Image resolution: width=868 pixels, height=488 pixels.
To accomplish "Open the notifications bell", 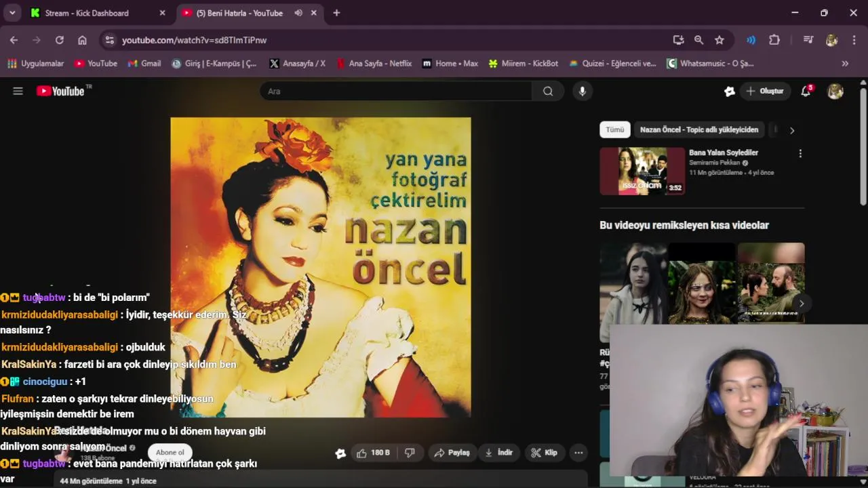I will pos(806,91).
